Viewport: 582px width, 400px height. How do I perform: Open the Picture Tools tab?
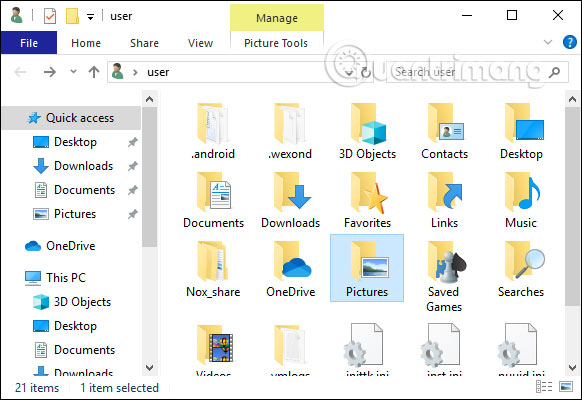[x=276, y=43]
